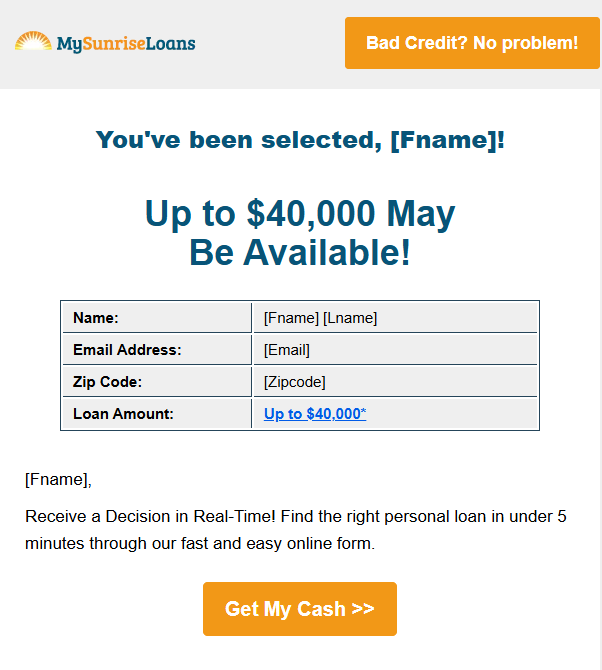This screenshot has width=602, height=670.
Task: Click the 'Zip Code:' table label
Action: click(108, 382)
